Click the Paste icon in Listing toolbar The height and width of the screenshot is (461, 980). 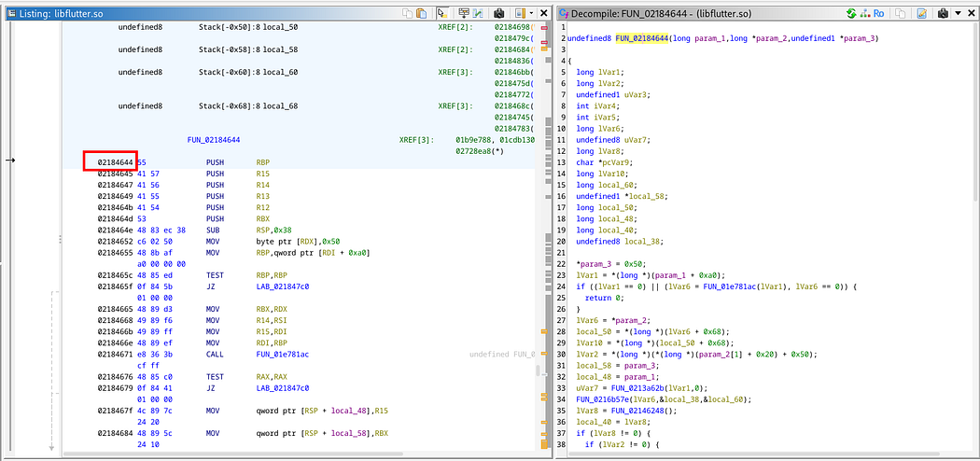422,12
